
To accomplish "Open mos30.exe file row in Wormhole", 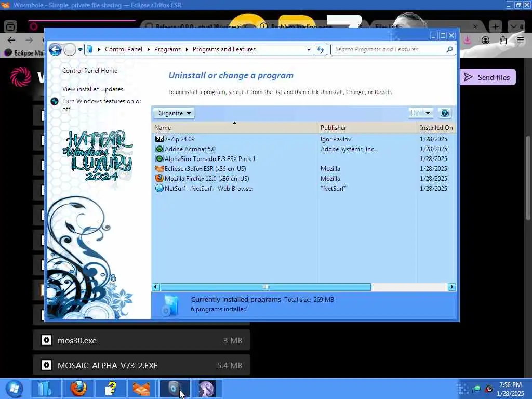I will pyautogui.click(x=141, y=340).
